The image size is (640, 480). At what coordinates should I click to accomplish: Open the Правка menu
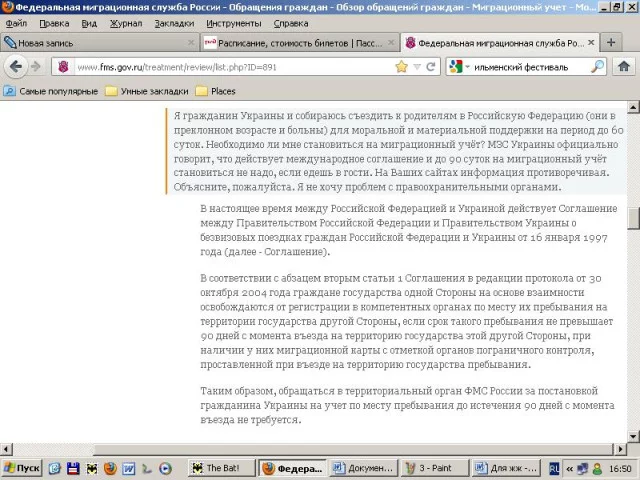54,24
